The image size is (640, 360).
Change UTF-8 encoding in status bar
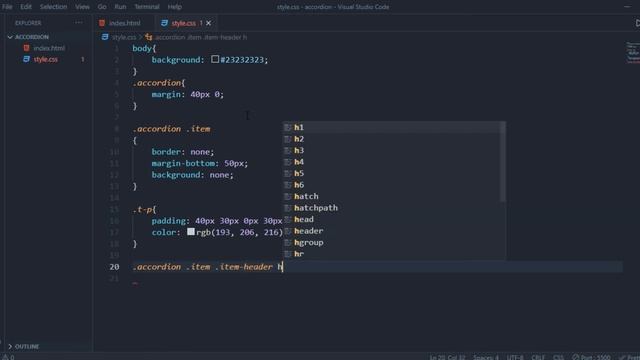(x=515, y=357)
